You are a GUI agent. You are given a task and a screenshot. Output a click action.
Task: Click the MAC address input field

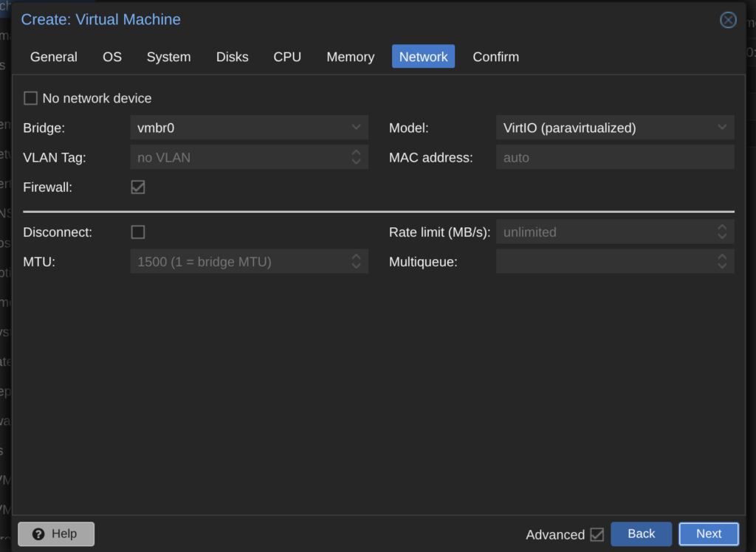pyautogui.click(x=614, y=157)
